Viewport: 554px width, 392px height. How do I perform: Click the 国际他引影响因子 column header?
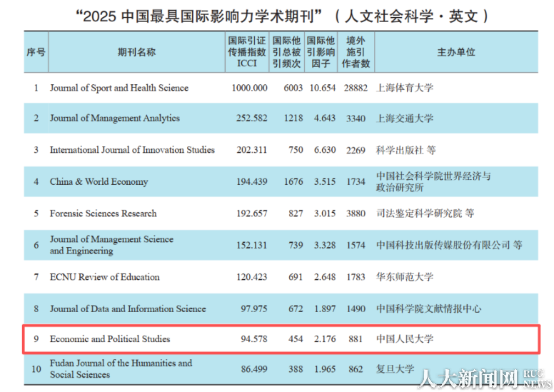tap(321, 52)
